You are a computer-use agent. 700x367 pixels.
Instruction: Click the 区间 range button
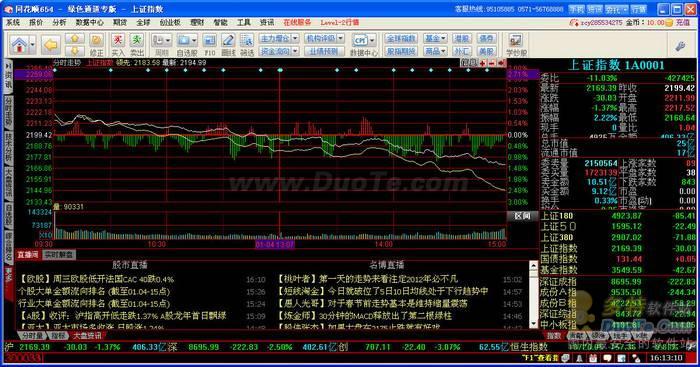(x=522, y=216)
